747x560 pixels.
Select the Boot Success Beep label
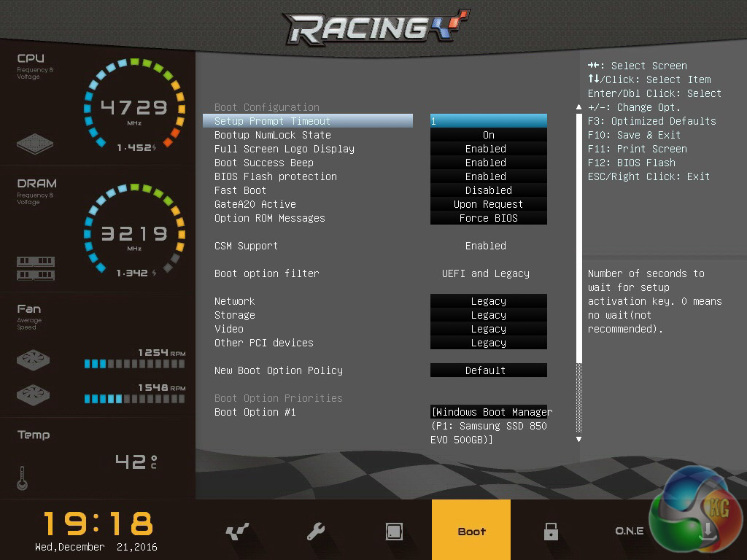point(264,163)
